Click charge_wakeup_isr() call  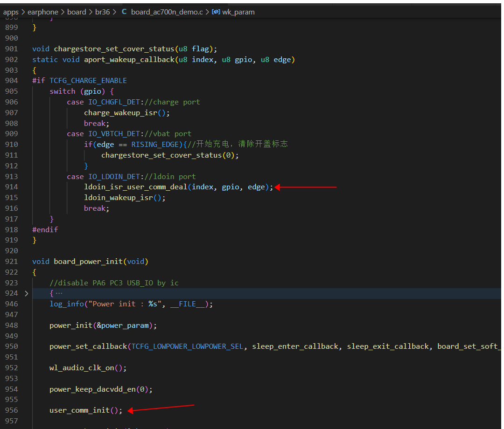[127, 113]
